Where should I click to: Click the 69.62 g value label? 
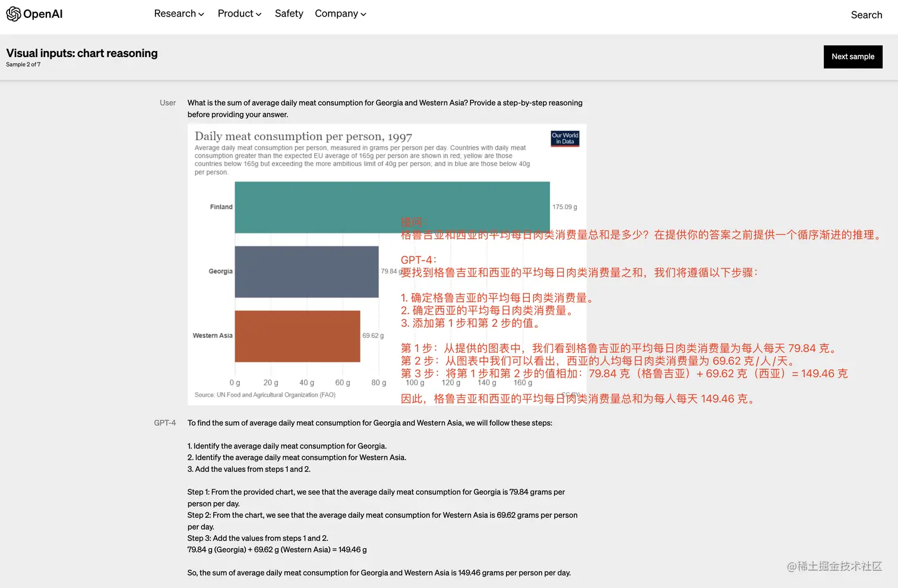click(373, 336)
